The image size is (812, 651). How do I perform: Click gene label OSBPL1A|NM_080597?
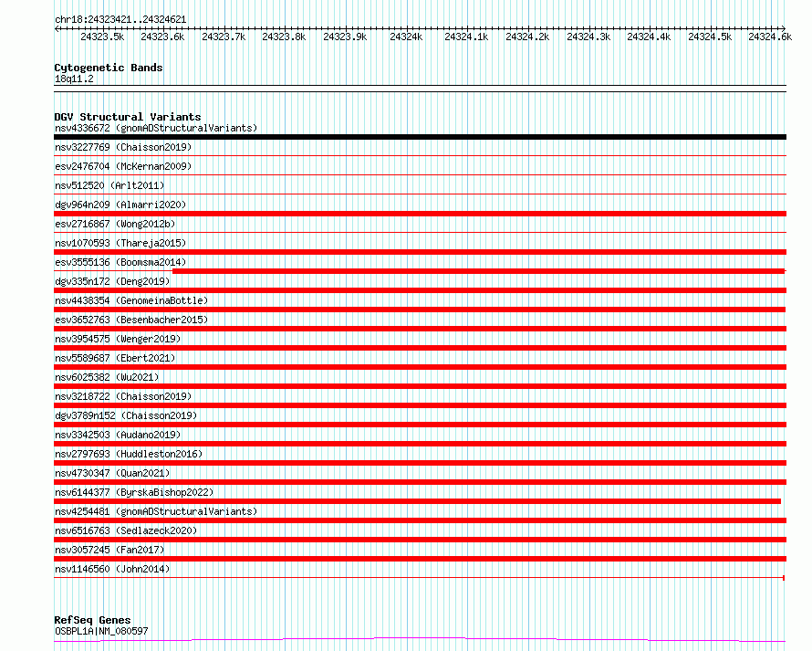point(101,631)
